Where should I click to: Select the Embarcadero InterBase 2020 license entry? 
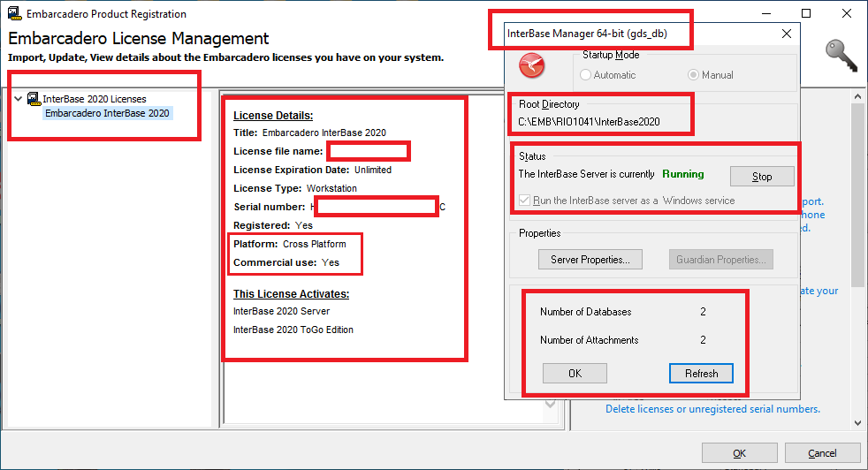click(x=107, y=113)
